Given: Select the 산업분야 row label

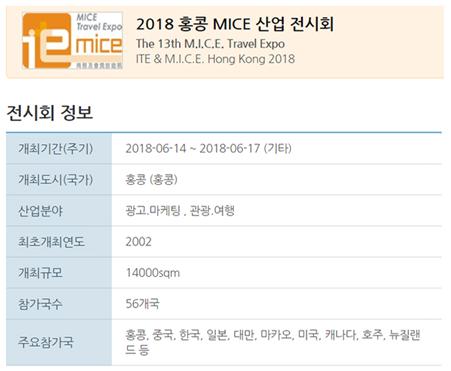Looking at the screenshot, I should click(40, 211).
